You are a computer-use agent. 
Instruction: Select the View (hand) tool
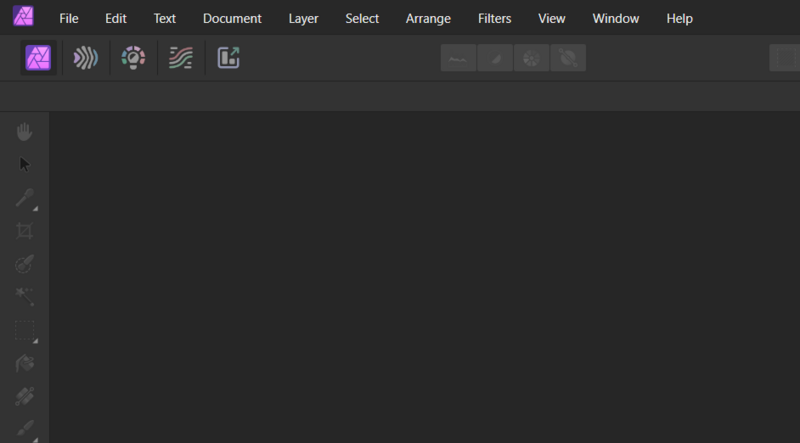point(24,132)
